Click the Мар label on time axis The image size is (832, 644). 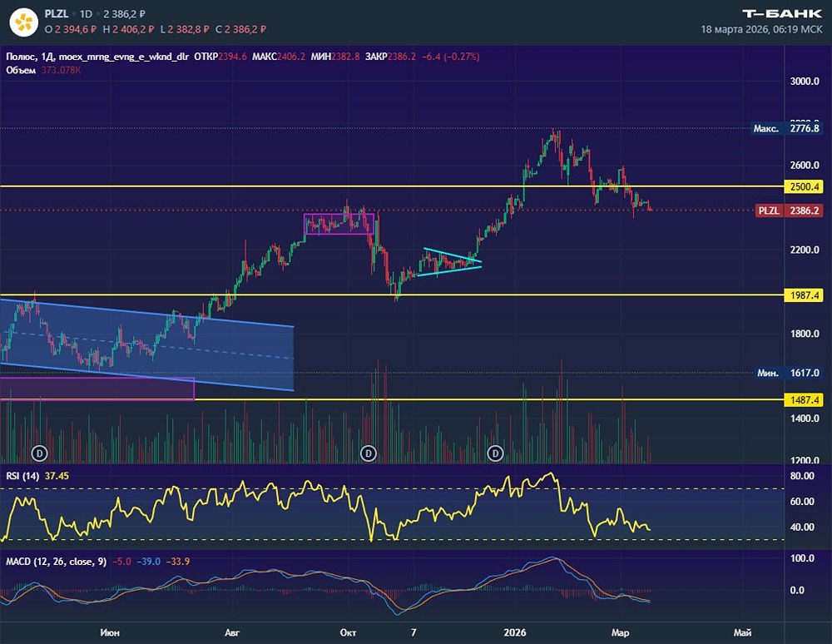click(620, 632)
